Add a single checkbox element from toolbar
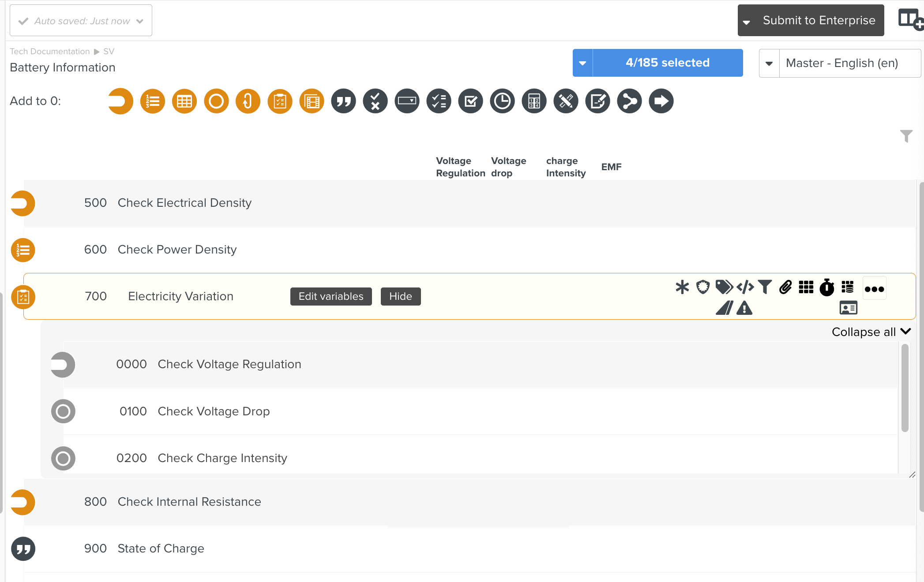The height and width of the screenshot is (582, 924). [x=470, y=101]
